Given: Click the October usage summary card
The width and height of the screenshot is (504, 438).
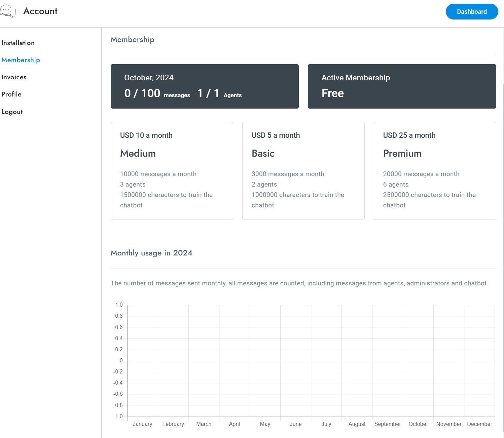Looking at the screenshot, I should click(205, 86).
